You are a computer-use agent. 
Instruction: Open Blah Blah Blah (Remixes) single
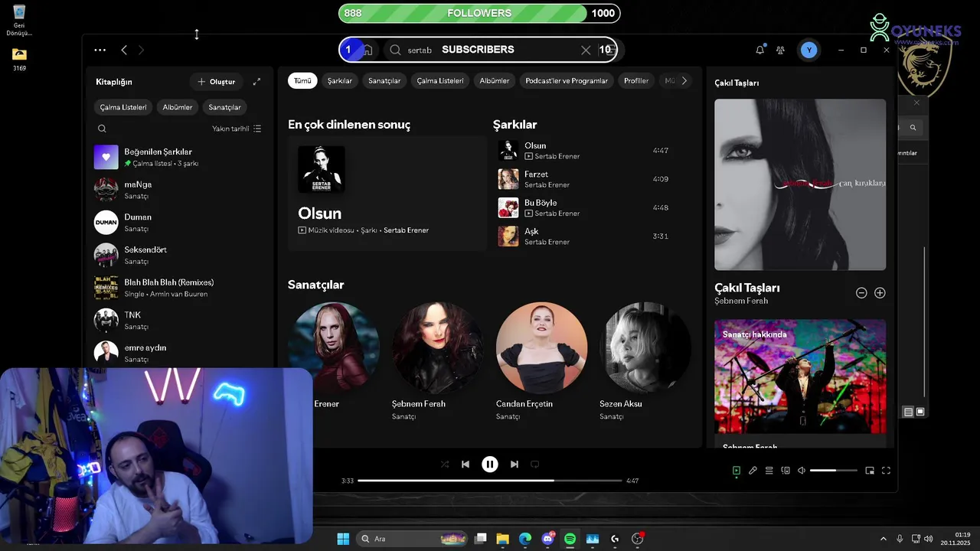(x=180, y=288)
